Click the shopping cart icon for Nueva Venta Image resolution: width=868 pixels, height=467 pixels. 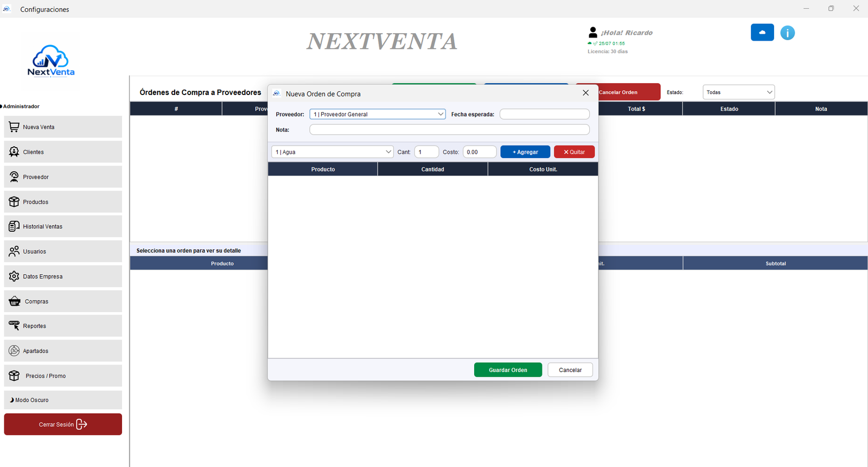point(14,127)
